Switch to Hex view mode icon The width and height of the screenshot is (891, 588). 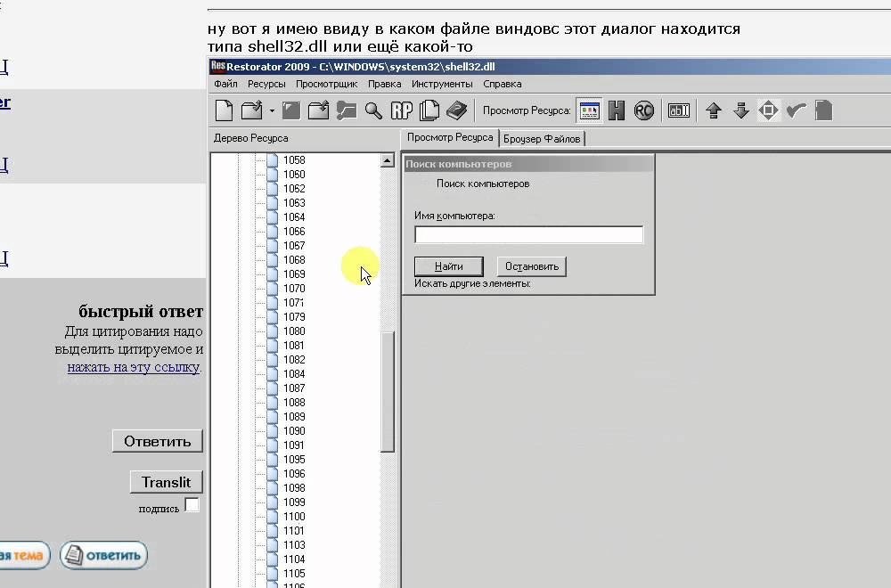pyautogui.click(x=617, y=110)
